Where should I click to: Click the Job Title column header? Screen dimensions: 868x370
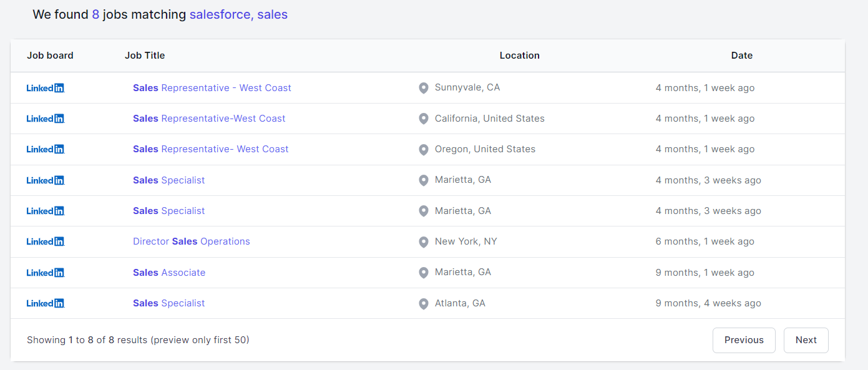(x=145, y=56)
